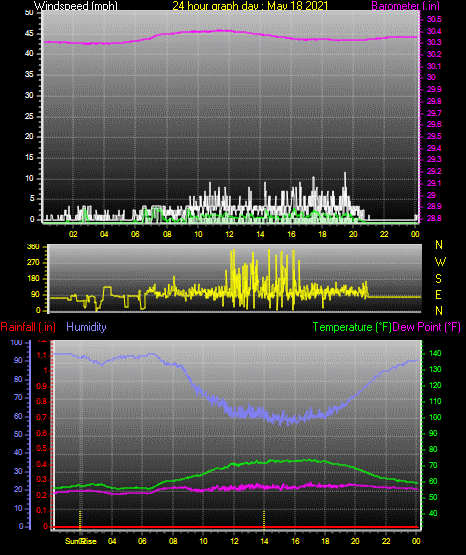Screen dimensions: 466x555
Task: Click the "Dew Point (°F)" label
Action: pyautogui.click(x=426, y=327)
